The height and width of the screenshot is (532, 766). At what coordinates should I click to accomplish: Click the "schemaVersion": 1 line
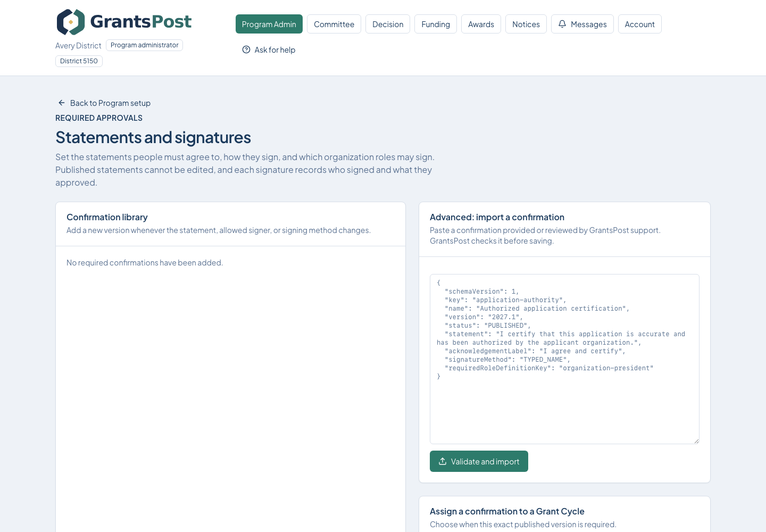pos(481,292)
